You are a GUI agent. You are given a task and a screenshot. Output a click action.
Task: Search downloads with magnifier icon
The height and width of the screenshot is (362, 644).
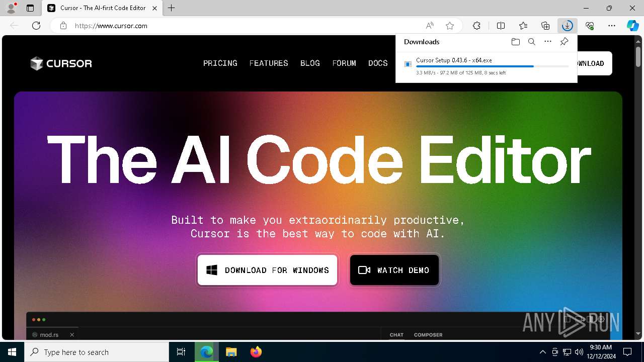point(531,42)
